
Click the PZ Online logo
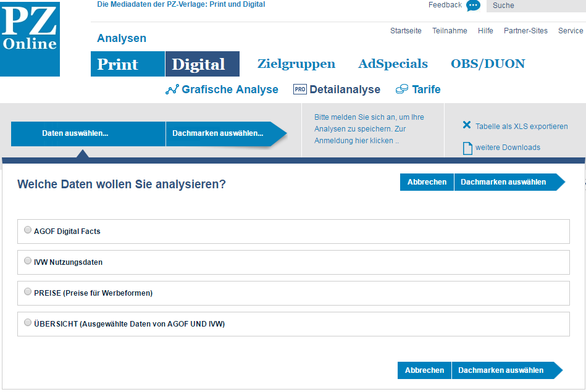coord(30,38)
